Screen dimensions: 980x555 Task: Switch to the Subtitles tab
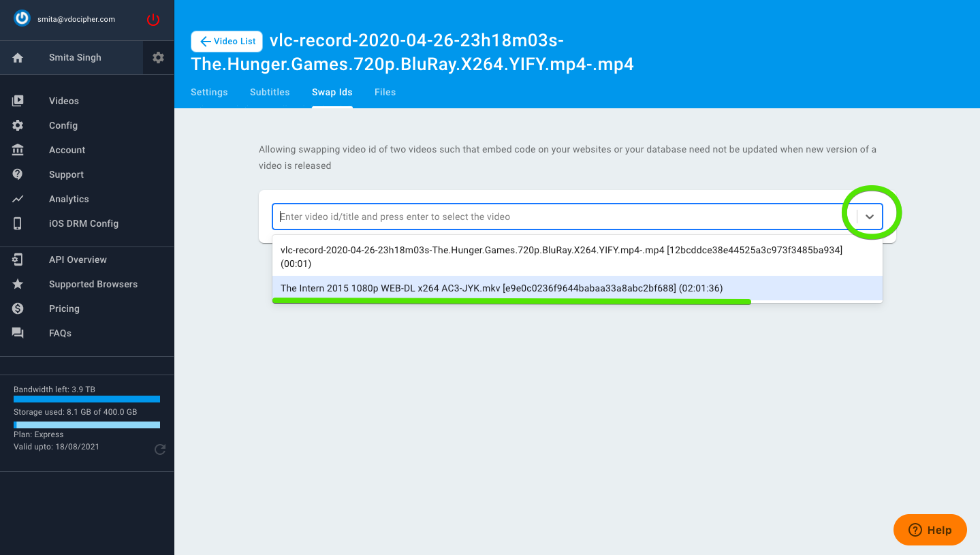tap(270, 92)
